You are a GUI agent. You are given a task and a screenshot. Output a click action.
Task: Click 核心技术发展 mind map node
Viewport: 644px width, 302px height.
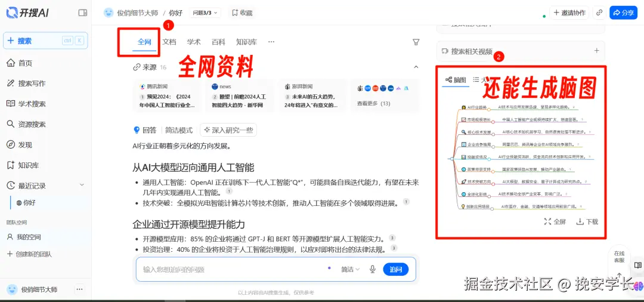[x=476, y=132]
